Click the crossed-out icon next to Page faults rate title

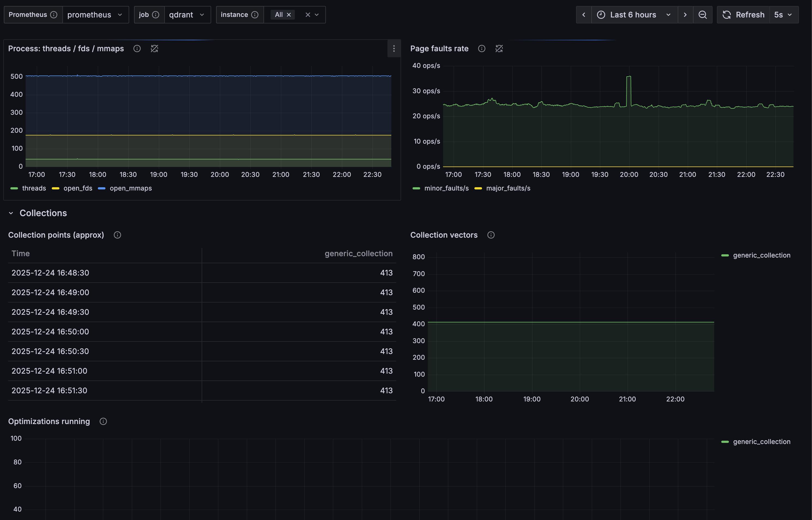[499, 49]
